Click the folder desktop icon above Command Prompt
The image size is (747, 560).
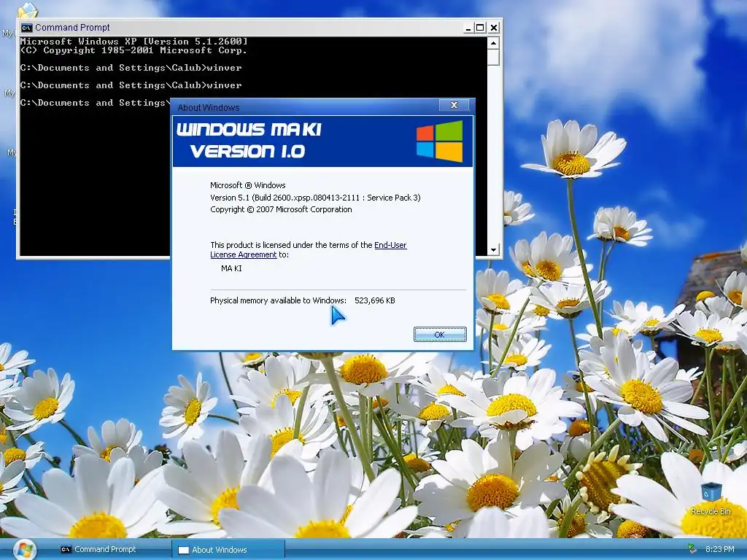[x=28, y=9]
